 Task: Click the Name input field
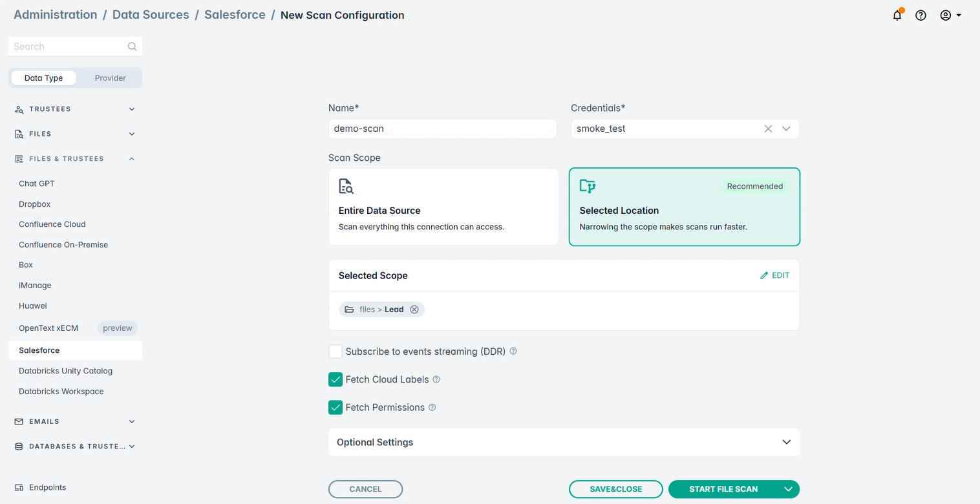tap(442, 129)
